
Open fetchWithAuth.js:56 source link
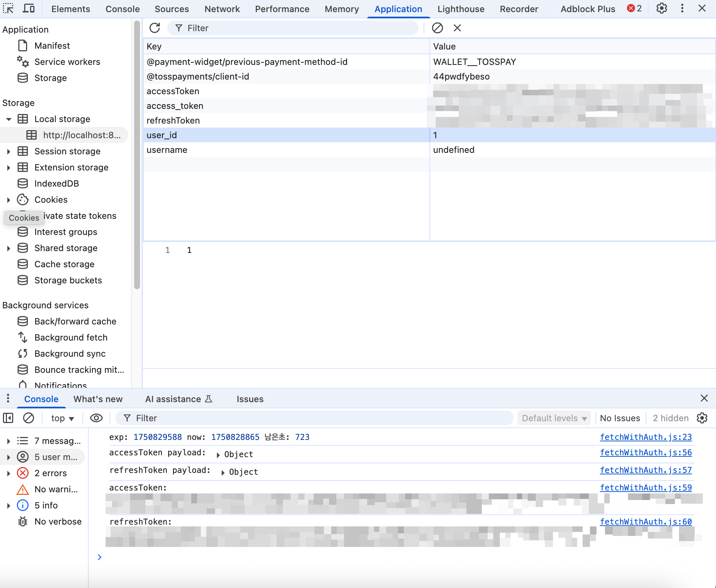click(x=646, y=452)
